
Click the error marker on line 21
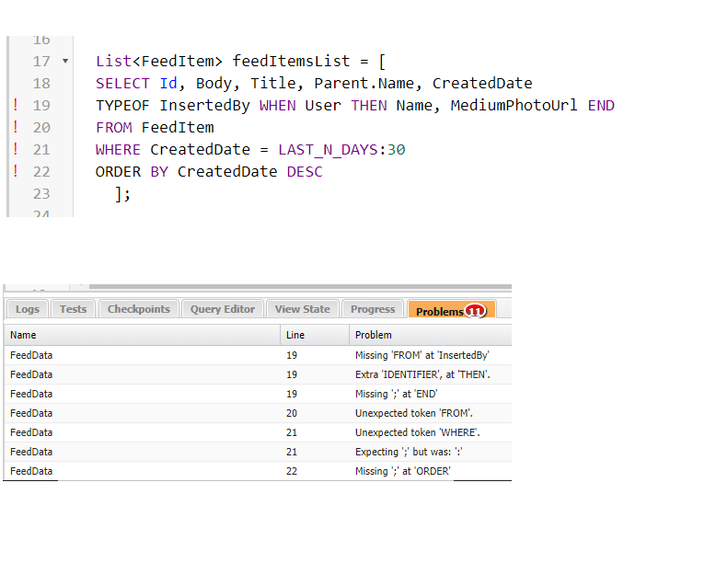(x=16, y=149)
